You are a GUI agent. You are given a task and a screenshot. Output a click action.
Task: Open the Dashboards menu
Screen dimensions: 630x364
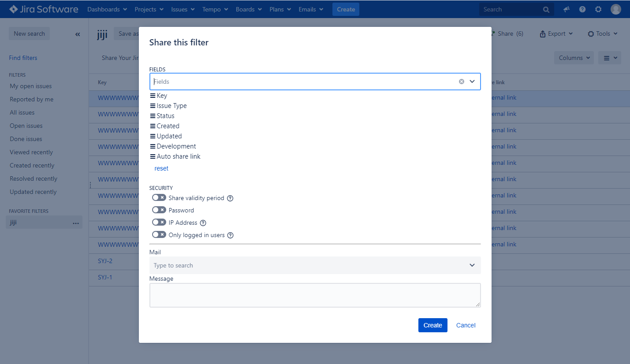pos(107,9)
